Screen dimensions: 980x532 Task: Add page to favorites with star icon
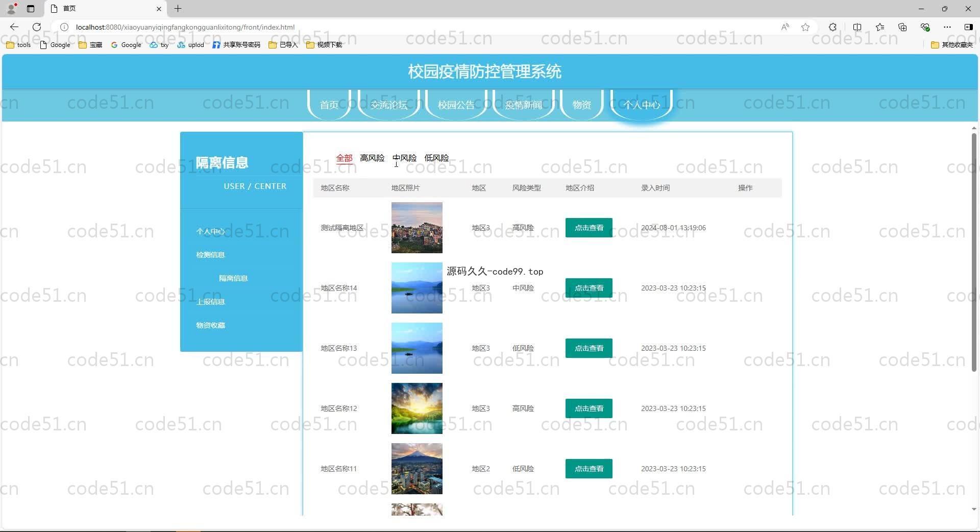click(805, 27)
